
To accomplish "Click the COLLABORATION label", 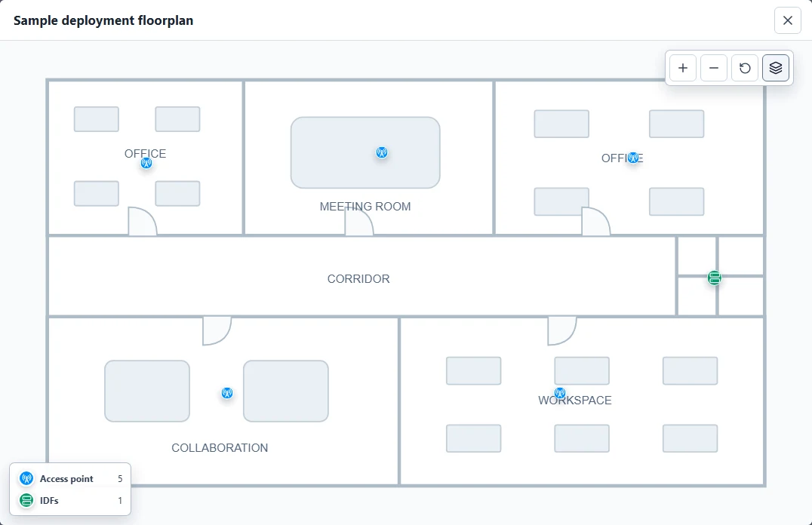I will click(220, 447).
